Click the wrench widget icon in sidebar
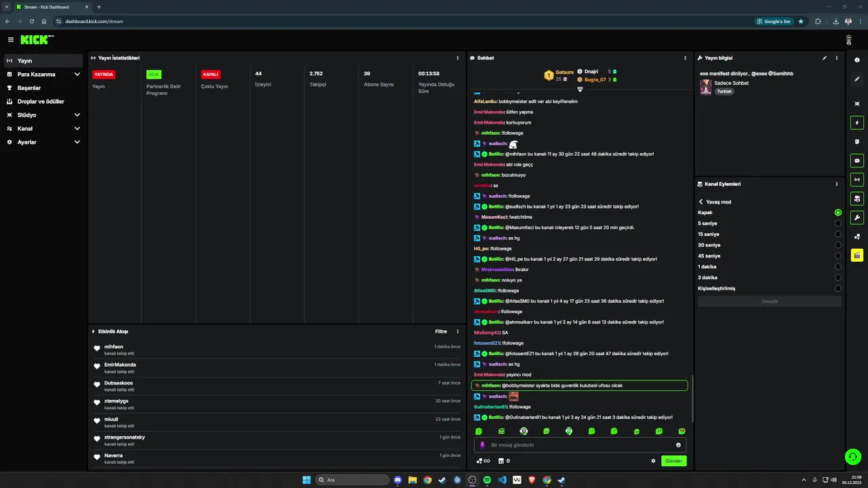The image size is (868, 488). tap(857, 218)
